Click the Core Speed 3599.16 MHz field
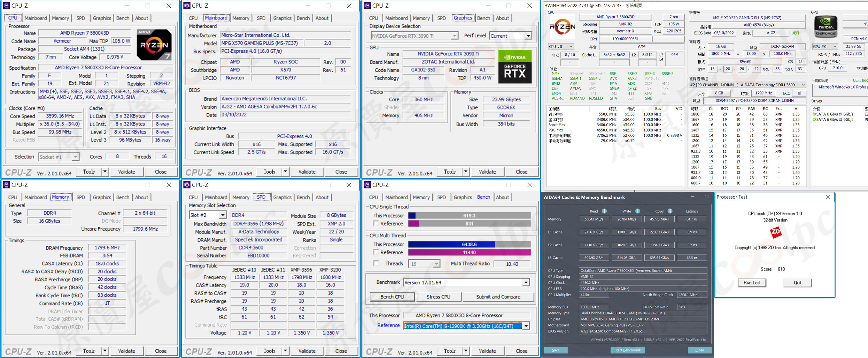 [x=60, y=116]
